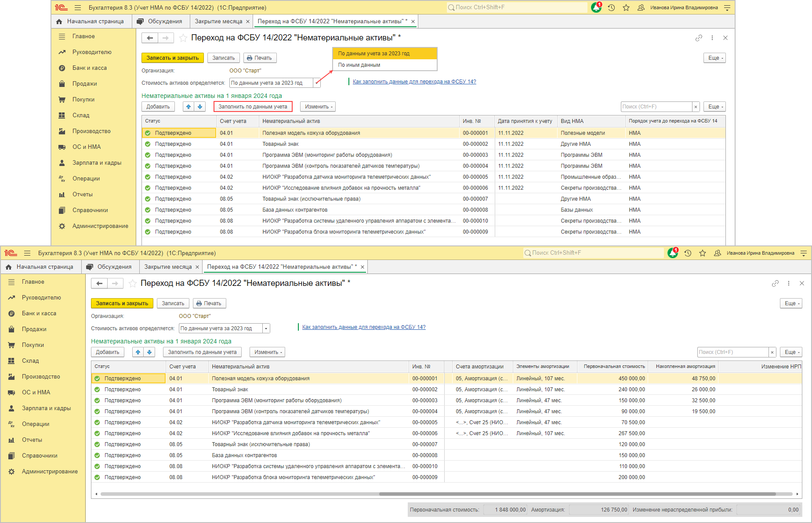Open history clock icon in the lower window
Screen dimensions: 812x523
[688, 253]
